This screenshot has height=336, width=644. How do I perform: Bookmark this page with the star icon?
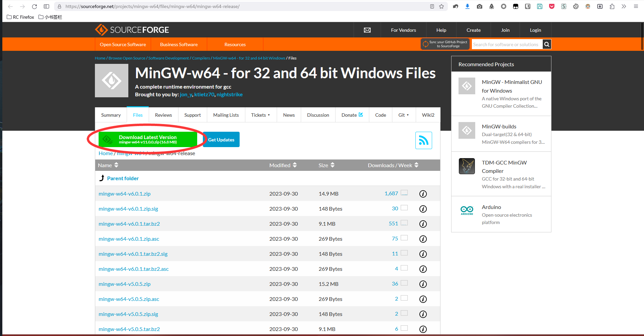coord(441,6)
